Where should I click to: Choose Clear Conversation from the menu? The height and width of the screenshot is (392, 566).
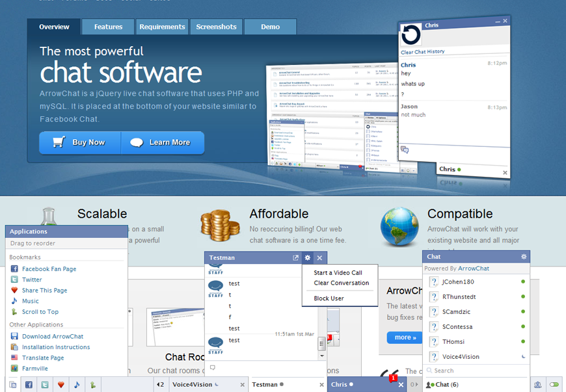pyautogui.click(x=340, y=283)
